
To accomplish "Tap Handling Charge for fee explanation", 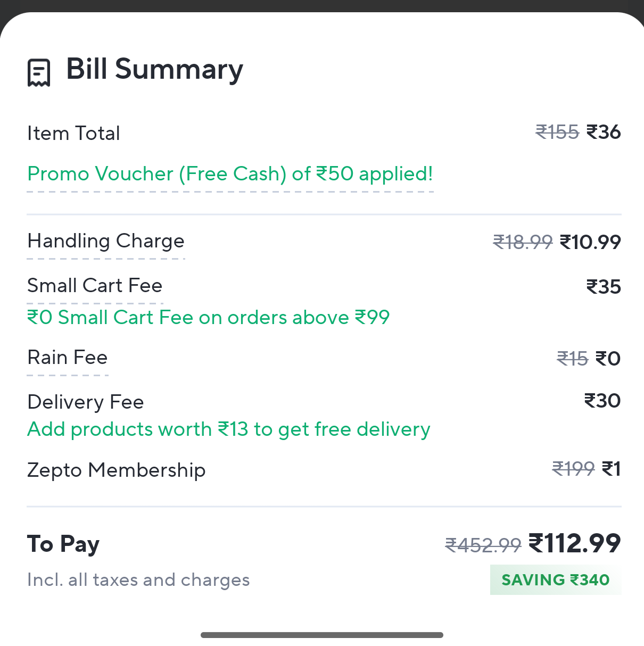I will coord(106,241).
